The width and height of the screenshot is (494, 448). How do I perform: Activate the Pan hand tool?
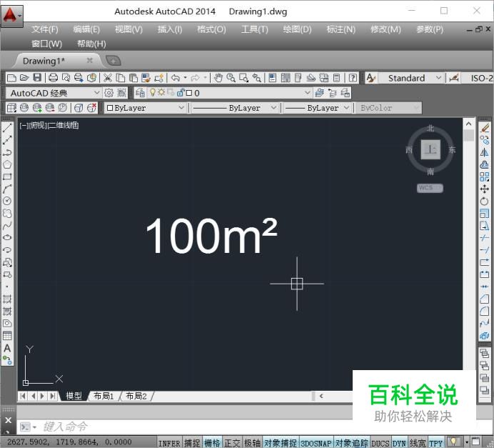[x=218, y=78]
